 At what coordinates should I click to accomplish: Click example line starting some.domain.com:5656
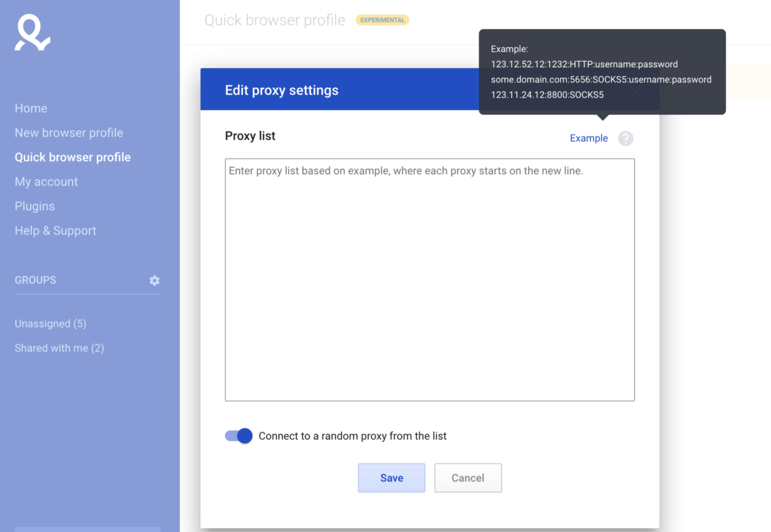pyautogui.click(x=601, y=80)
